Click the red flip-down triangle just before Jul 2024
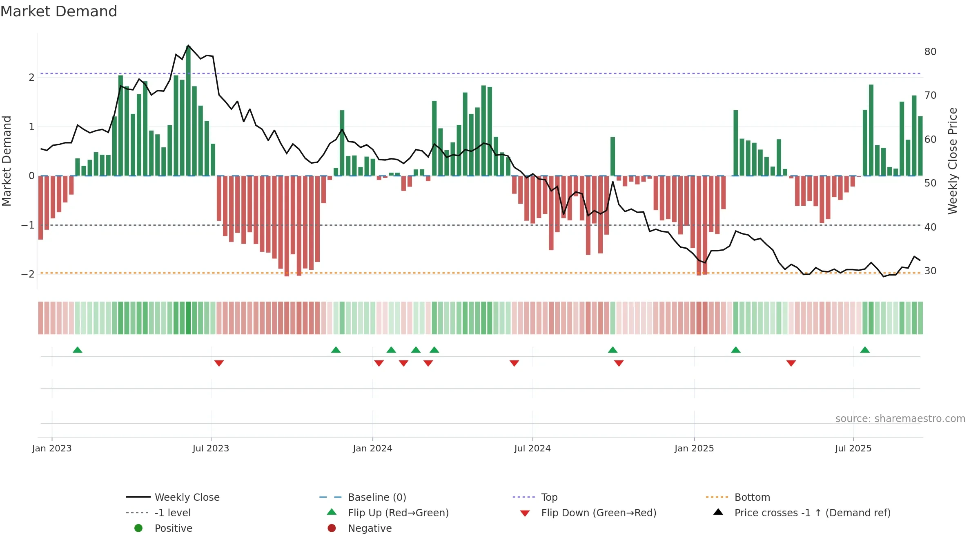Image resolution: width=980 pixels, height=551 pixels. point(514,363)
